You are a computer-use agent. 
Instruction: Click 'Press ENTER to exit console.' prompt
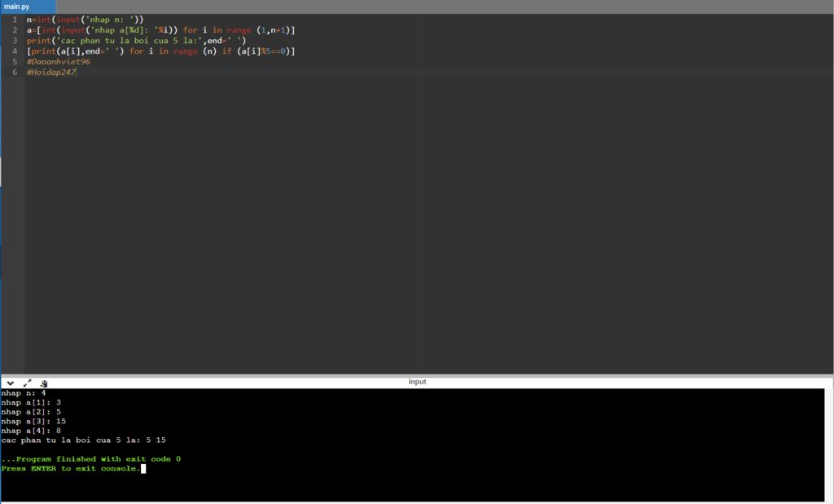pos(71,468)
